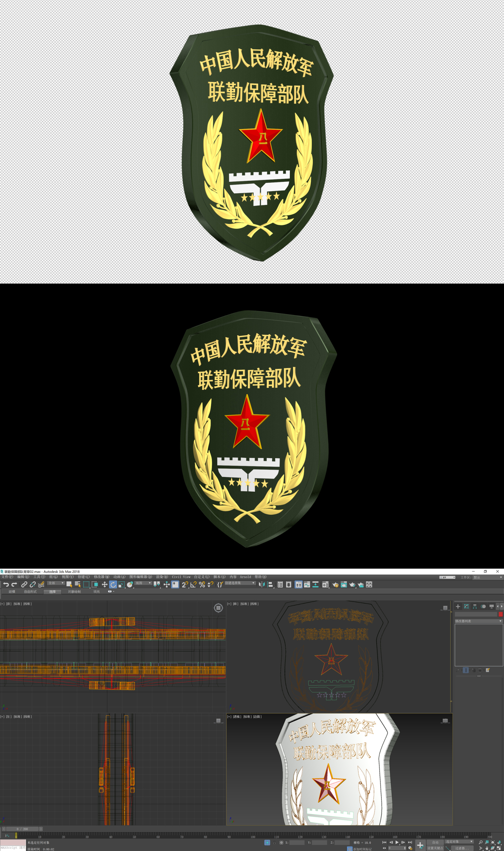Open reference coordinate 视图 dropdown
This screenshot has height=851, width=504.
point(143,583)
